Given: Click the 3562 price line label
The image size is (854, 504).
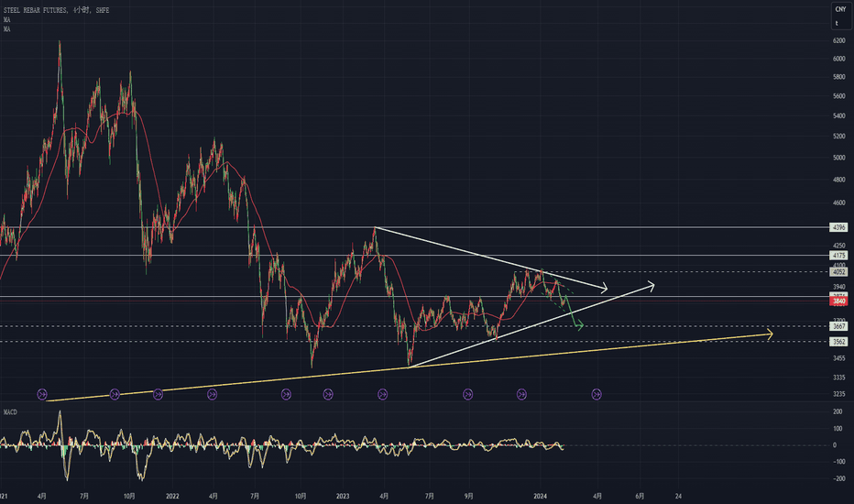Looking at the screenshot, I should click(x=838, y=342).
